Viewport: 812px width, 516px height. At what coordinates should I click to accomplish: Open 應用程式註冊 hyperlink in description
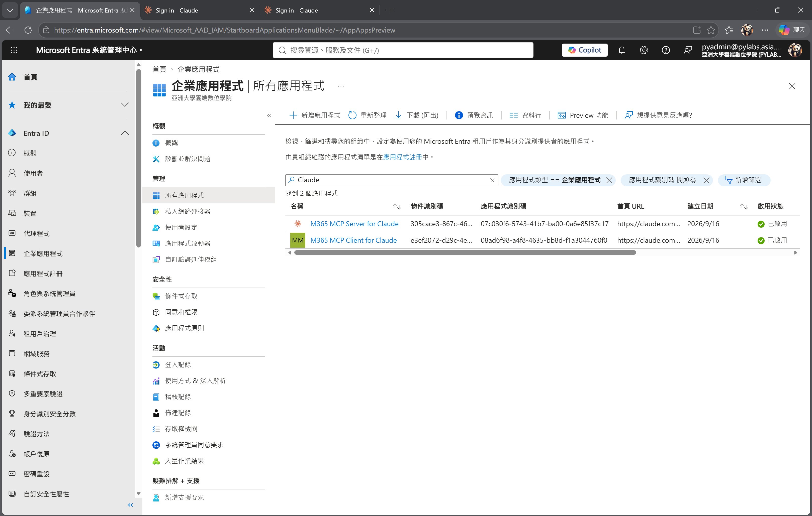click(x=402, y=157)
